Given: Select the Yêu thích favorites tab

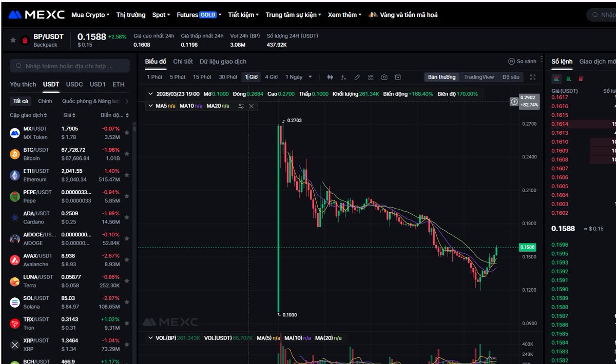Looking at the screenshot, I should [x=23, y=84].
